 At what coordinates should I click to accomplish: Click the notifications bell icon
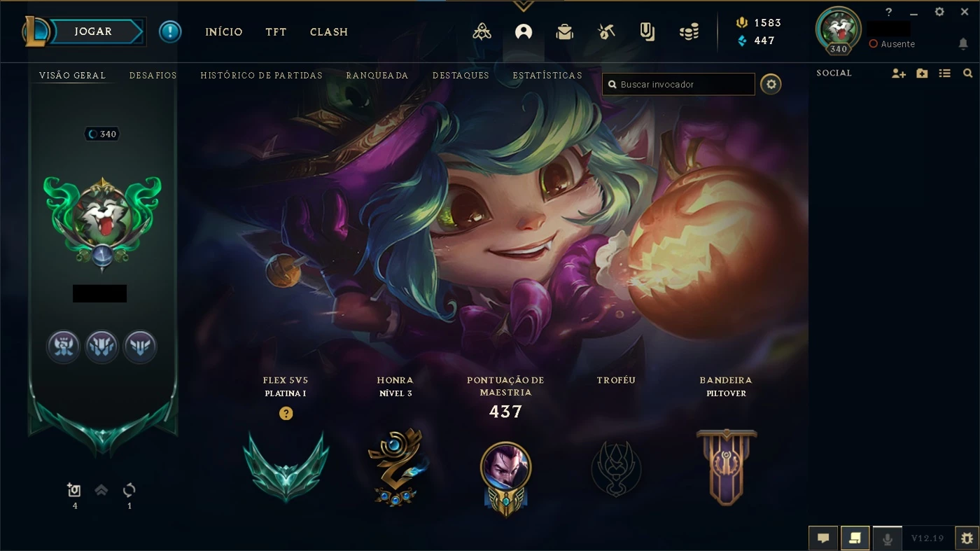963,43
